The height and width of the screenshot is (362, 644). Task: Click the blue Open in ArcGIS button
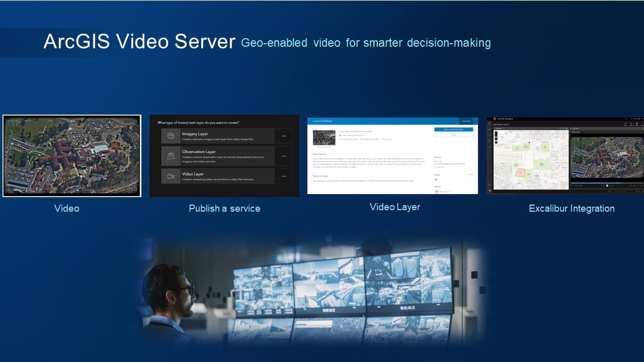453,130
